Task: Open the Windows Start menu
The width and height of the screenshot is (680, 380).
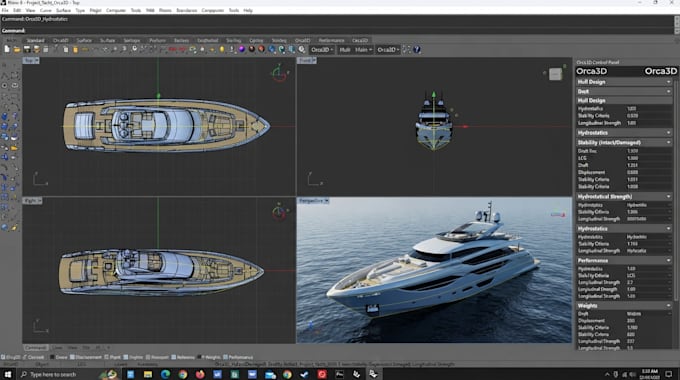Action: pos(8,374)
